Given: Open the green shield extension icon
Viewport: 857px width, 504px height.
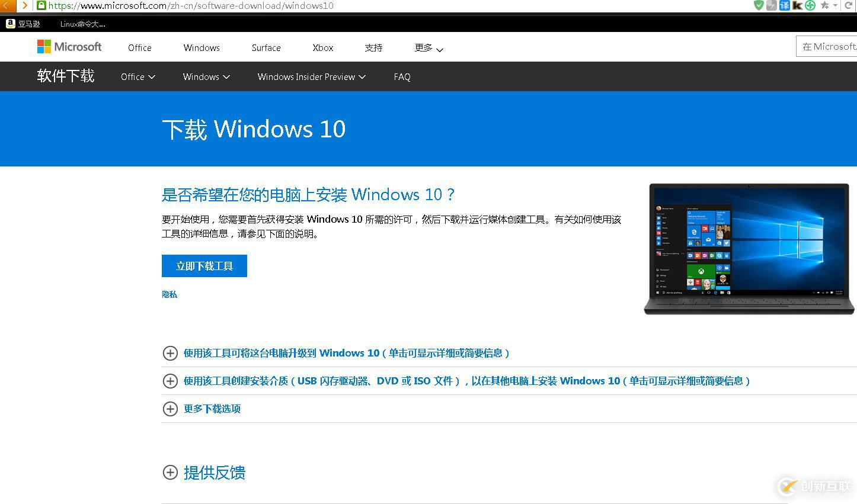Looking at the screenshot, I should pos(759,5).
